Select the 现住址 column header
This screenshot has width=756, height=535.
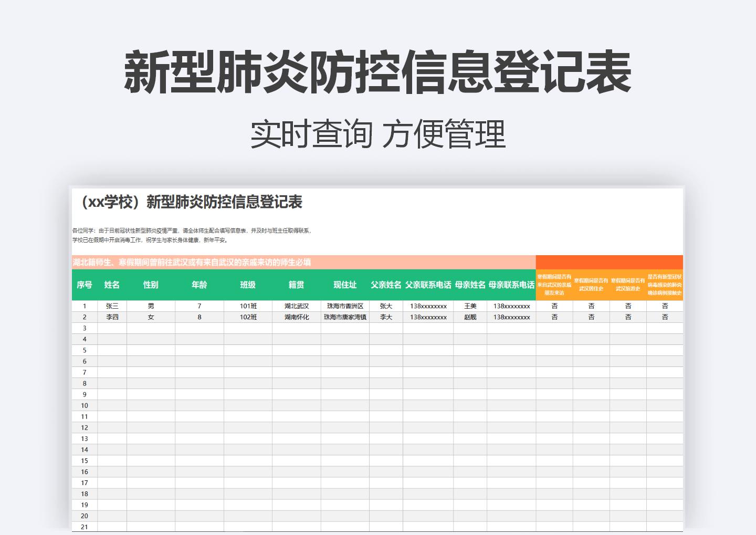344,285
